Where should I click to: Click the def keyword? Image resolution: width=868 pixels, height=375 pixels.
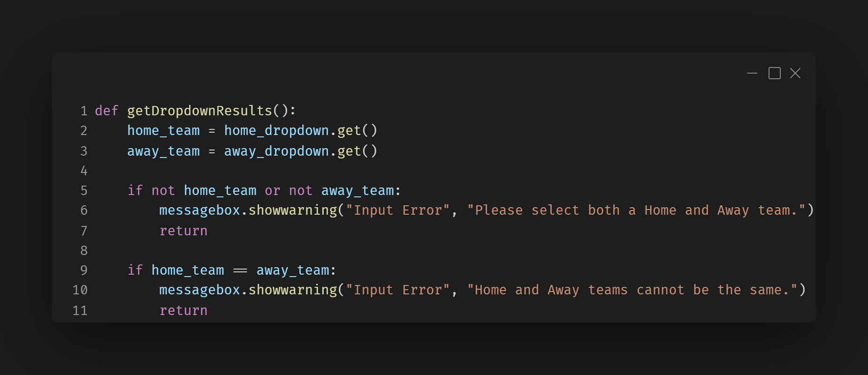click(107, 111)
